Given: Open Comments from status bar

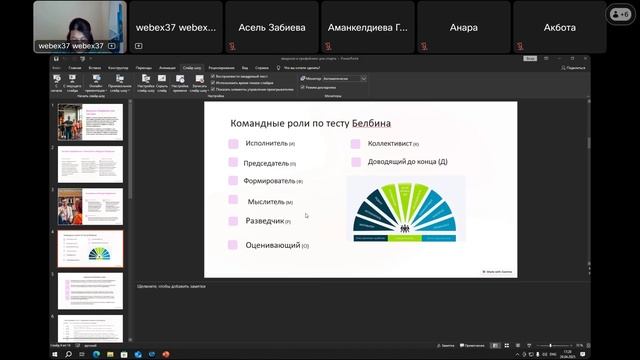Looking at the screenshot, I should click(x=472, y=346).
